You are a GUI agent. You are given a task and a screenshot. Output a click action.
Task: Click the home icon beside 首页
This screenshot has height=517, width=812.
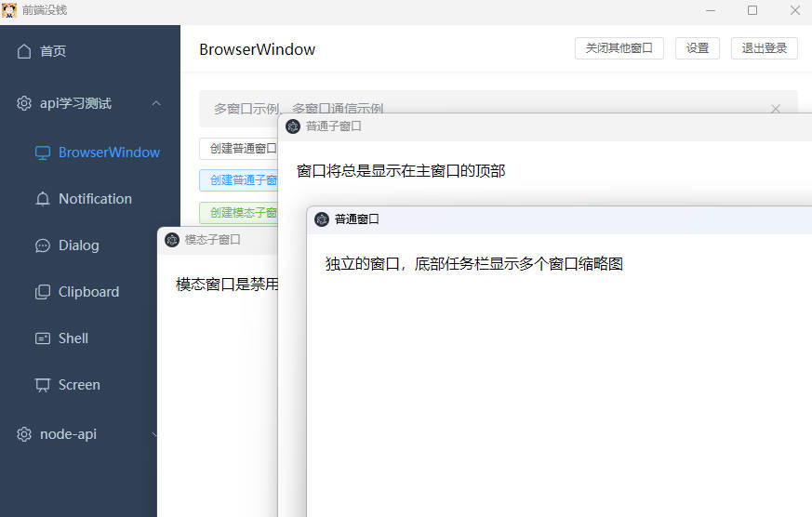tap(24, 51)
